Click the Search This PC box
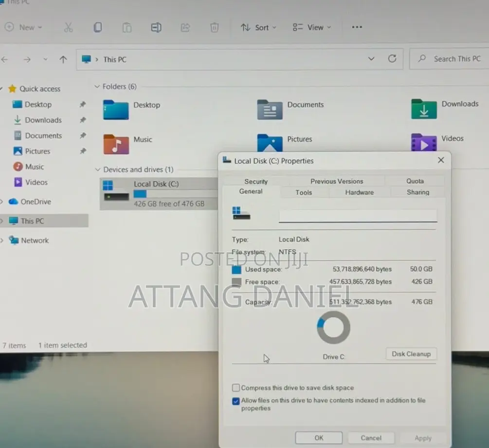 (x=450, y=59)
